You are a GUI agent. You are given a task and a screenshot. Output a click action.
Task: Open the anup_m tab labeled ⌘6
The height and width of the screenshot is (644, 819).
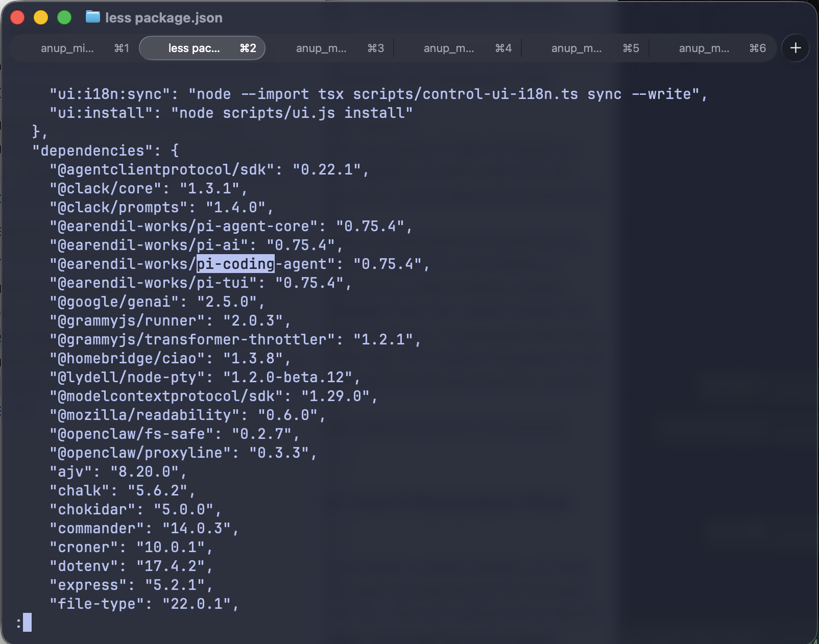pyautogui.click(x=713, y=48)
